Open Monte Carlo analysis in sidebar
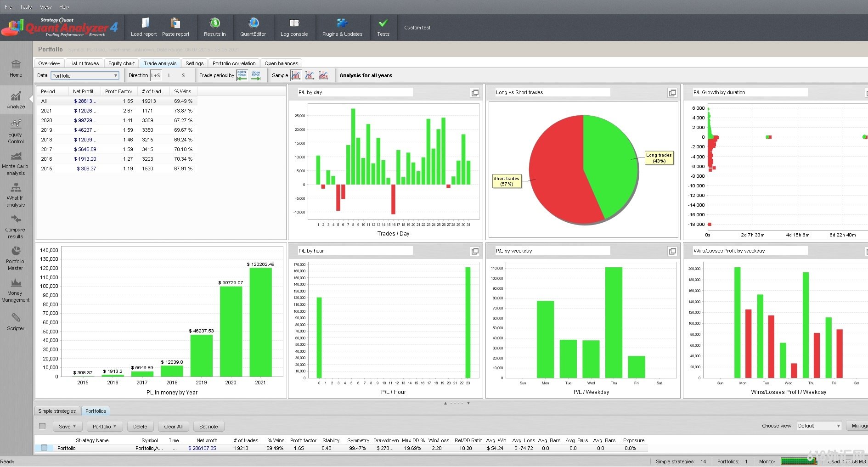The height and width of the screenshot is (467, 868). [x=16, y=163]
